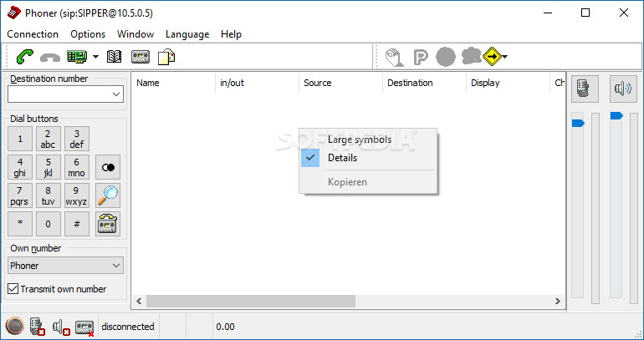The width and height of the screenshot is (644, 340).
Task: Click the status bar answering machine icon
Action: click(84, 327)
